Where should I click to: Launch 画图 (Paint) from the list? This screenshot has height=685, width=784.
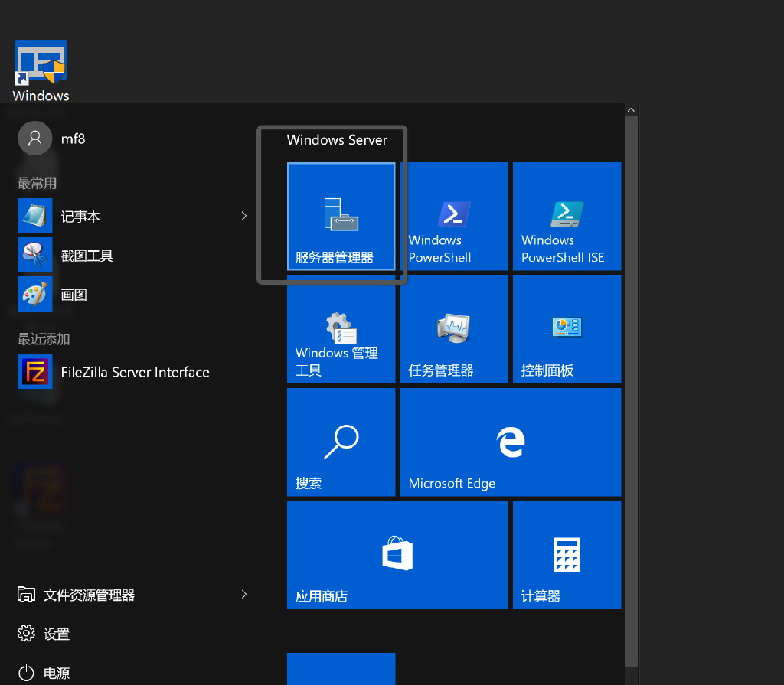click(74, 295)
